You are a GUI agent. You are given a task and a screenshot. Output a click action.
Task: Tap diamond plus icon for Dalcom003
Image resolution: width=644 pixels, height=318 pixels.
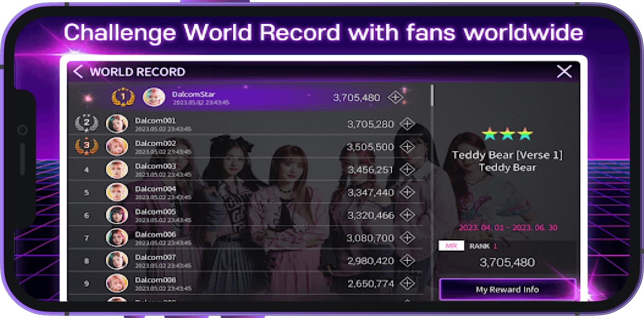(407, 169)
